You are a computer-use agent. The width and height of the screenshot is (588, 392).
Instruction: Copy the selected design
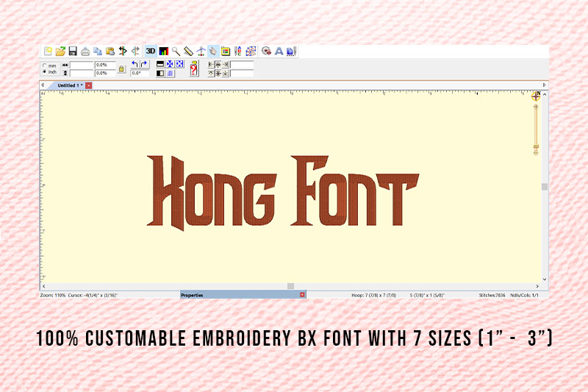coord(98,51)
